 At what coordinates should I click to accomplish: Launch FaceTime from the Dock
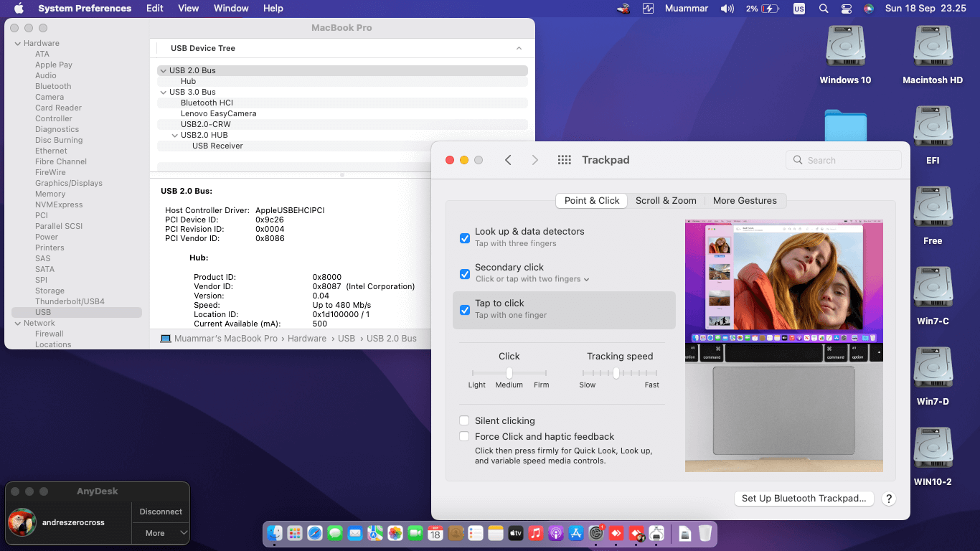[x=415, y=533]
